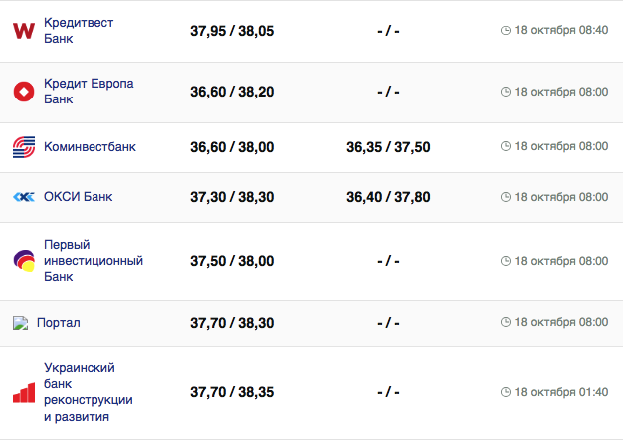Click the Кредит Европа Банк logo icon

tap(24, 92)
